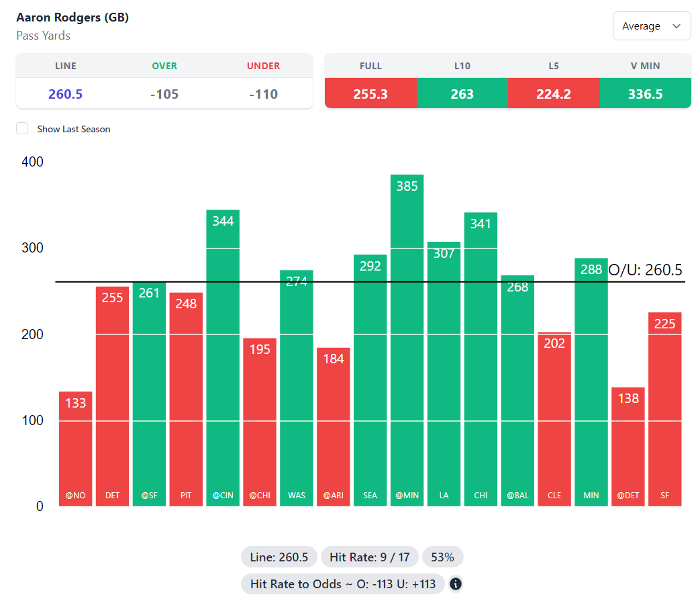Click the 53% hit rate pill
Image resolution: width=700 pixels, height=601 pixels.
click(442, 557)
